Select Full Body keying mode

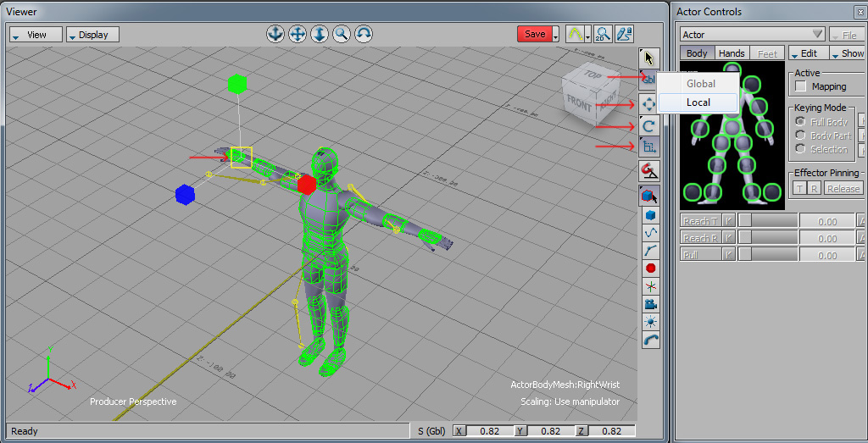(800, 122)
